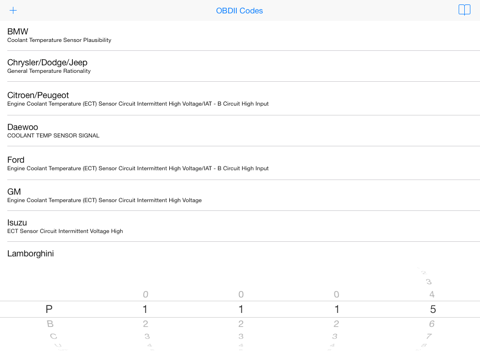The height and width of the screenshot is (360, 480).
Task: Choose 0 in second digit picker
Action: point(241,294)
